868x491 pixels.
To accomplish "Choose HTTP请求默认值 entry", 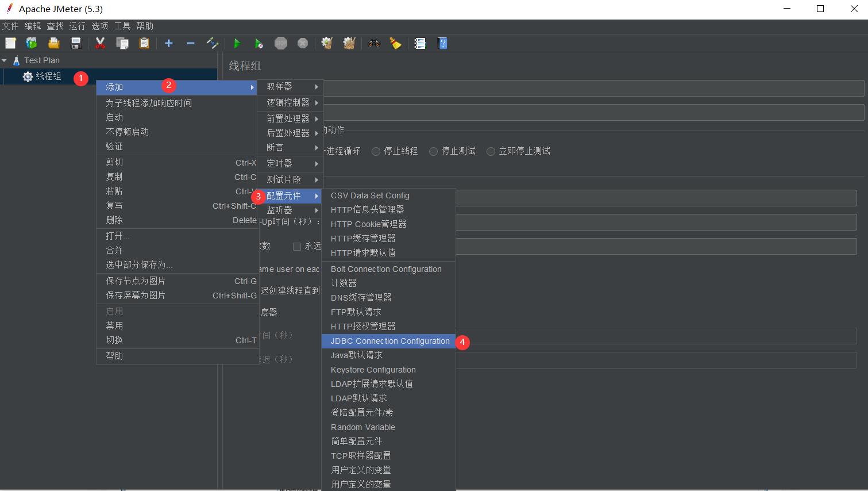I will [388, 253].
